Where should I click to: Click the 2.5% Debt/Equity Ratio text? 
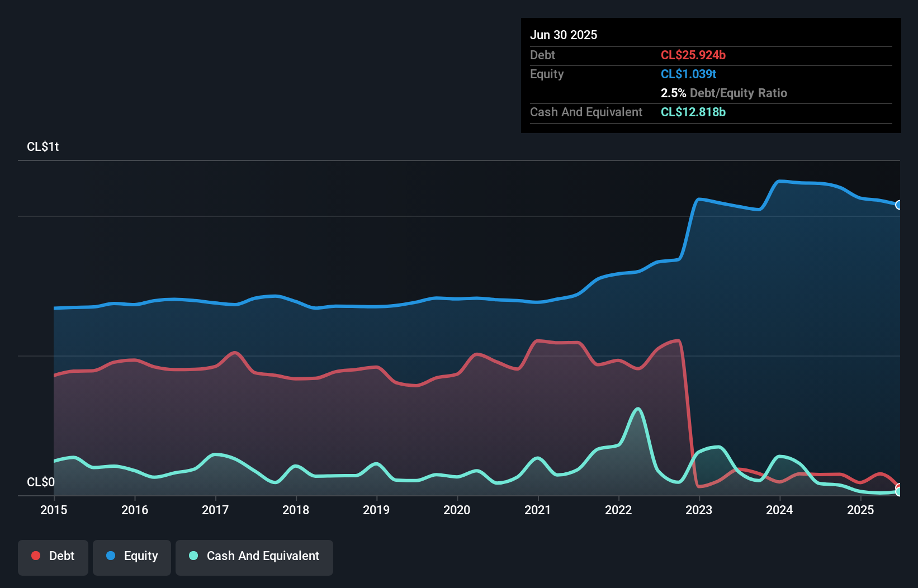723,93
